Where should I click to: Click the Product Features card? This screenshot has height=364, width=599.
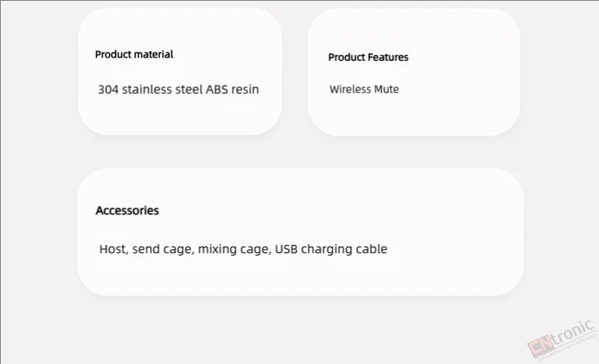414,72
